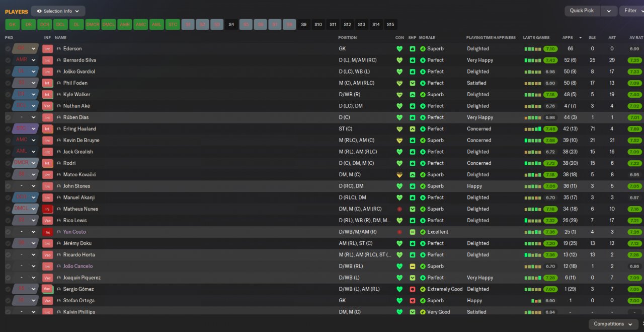The image size is (644, 332).
Task: Sort by the POSITION column header
Action: 347,38
